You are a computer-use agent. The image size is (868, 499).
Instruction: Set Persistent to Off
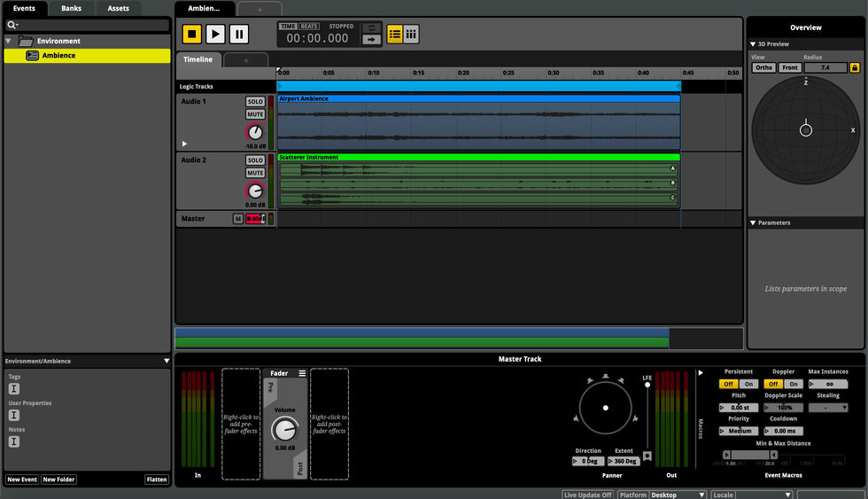tap(728, 384)
